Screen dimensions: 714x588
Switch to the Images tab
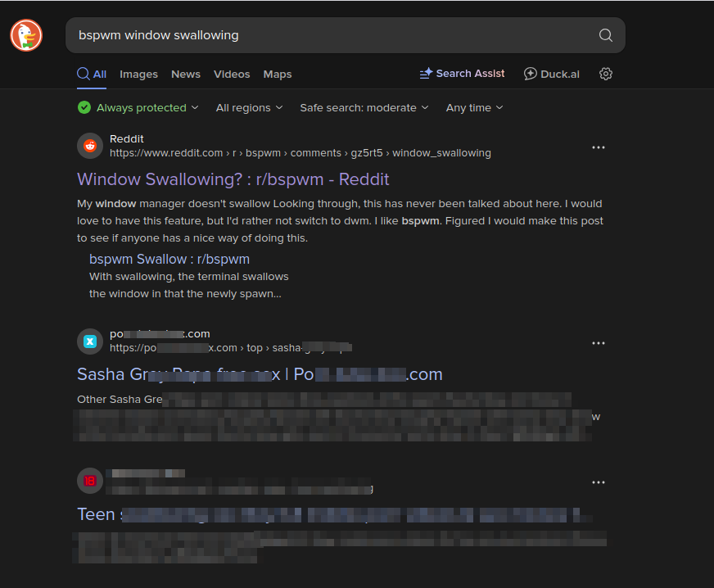point(138,75)
